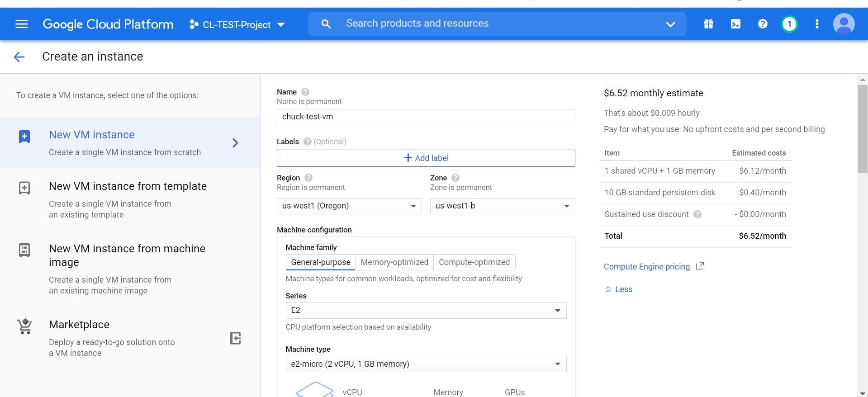Click the New VM instance plus icon
This screenshot has width=868, height=397.
[24, 137]
